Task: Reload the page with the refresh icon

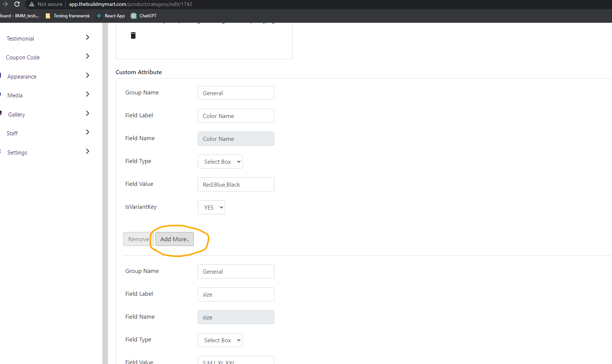Action: (17, 4)
